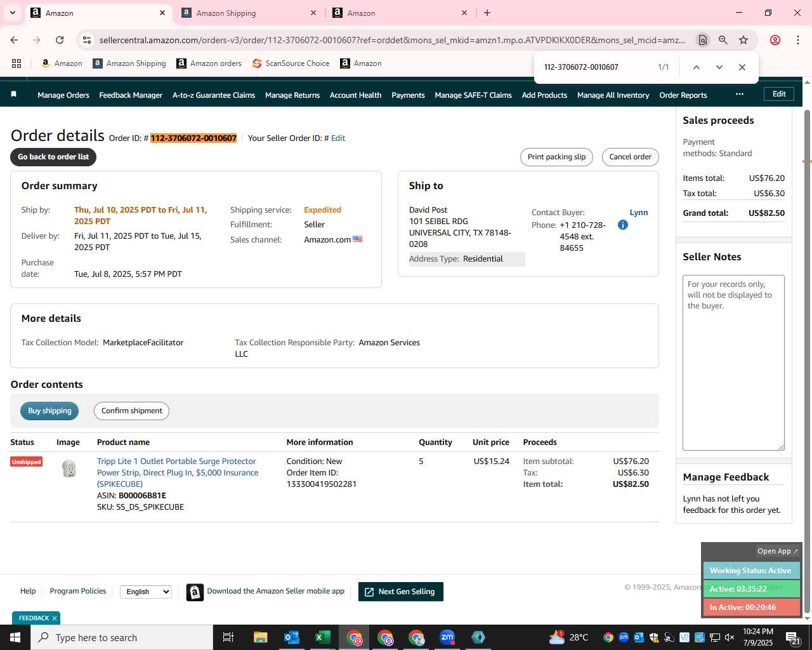
Task: Open the Amazon orders bookmark
Action: [209, 63]
